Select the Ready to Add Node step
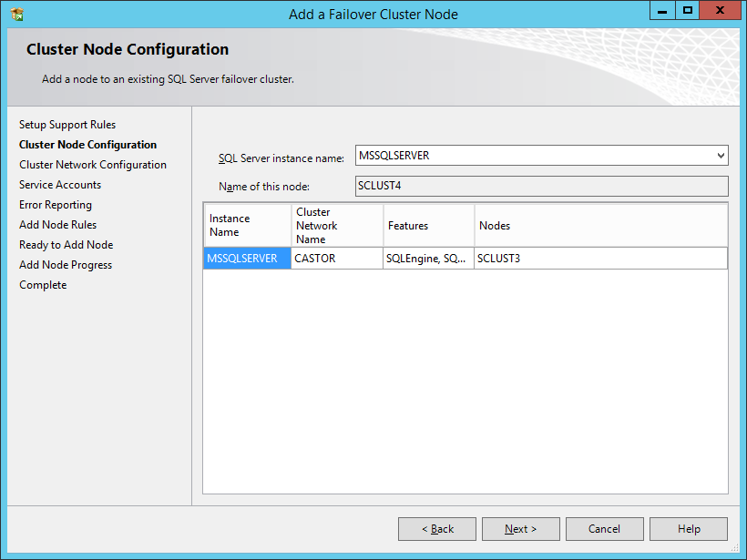The height and width of the screenshot is (560, 747). (67, 245)
